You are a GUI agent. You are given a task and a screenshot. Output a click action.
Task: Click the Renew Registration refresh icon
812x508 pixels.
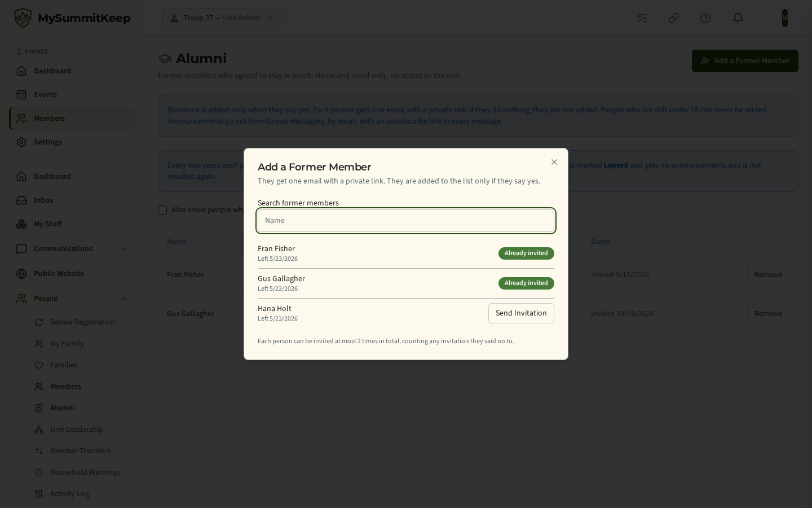(39, 322)
